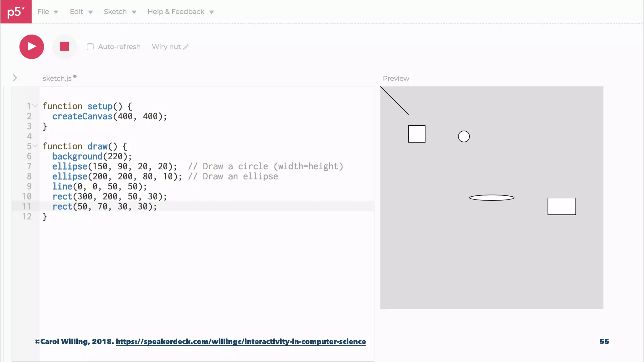Click the rect(50, 70, 30, 30) code
Screen dimensions: 644x362
point(104,206)
